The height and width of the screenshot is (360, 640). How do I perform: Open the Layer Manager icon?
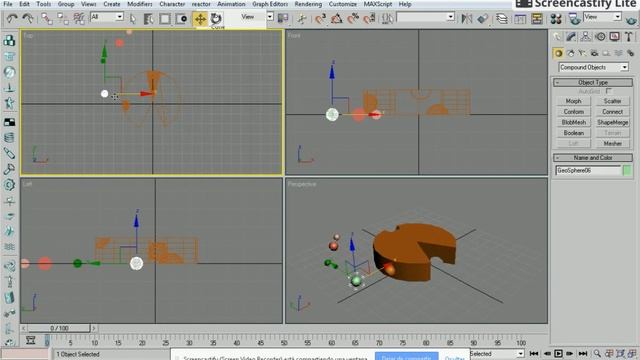point(502,19)
